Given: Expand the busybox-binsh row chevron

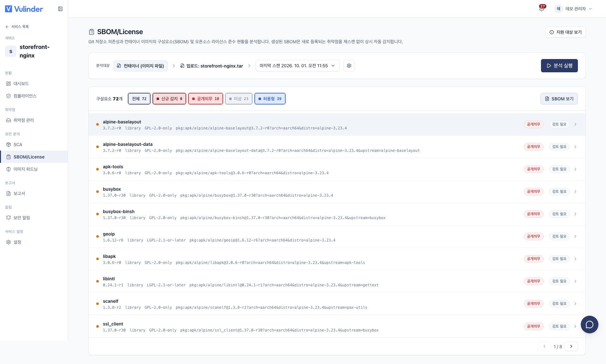Looking at the screenshot, I should [575, 214].
